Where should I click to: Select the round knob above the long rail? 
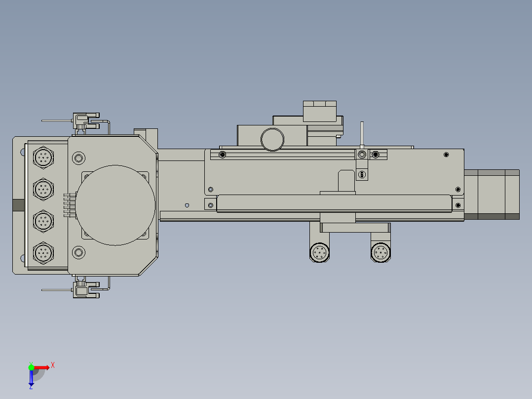[272, 139]
